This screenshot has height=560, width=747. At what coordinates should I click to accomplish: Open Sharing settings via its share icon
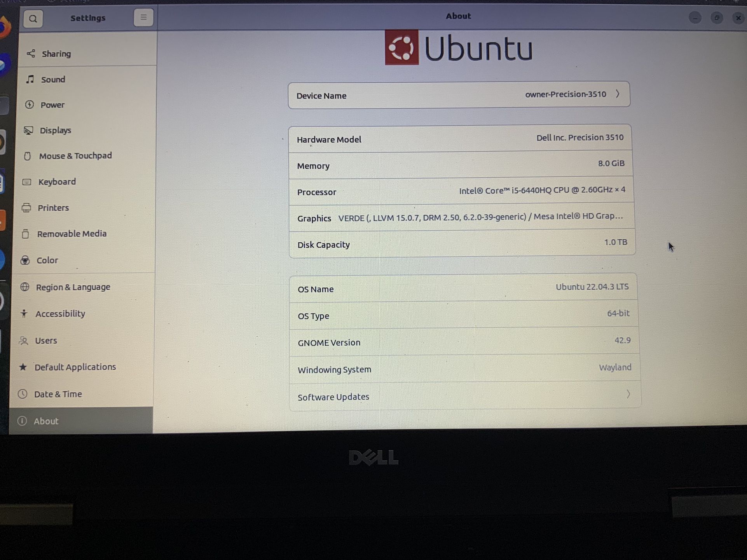pyautogui.click(x=31, y=54)
